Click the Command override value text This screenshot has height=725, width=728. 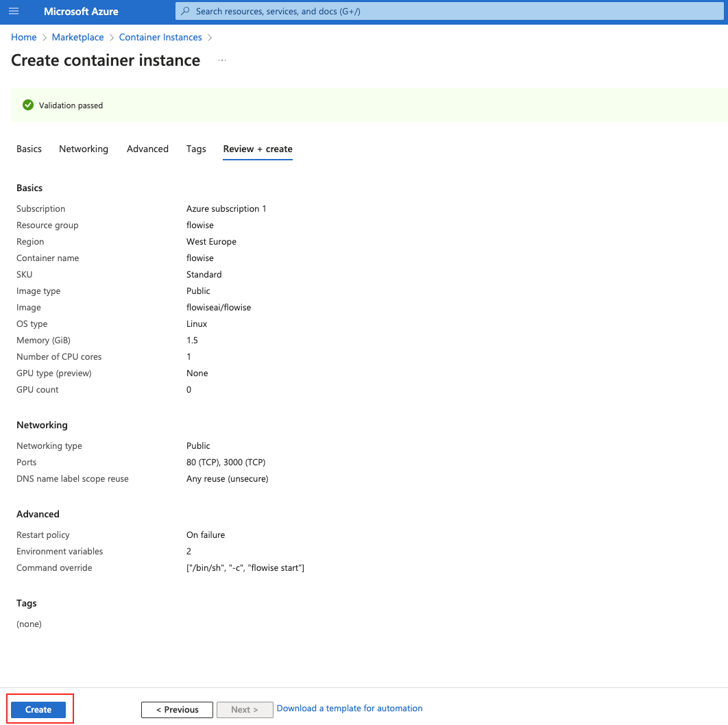[x=245, y=568]
